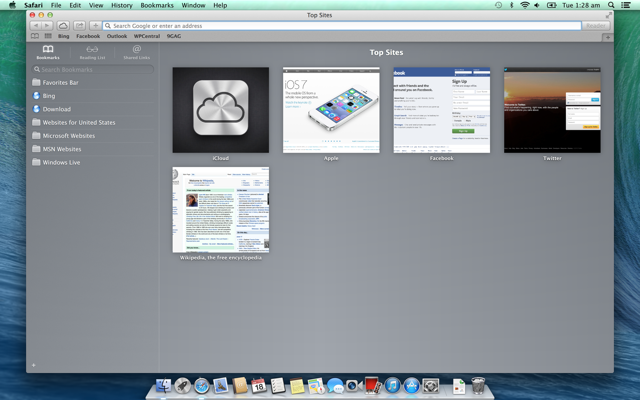Open Launchpad from the Dock
Image resolution: width=640 pixels, height=400 pixels.
(182, 385)
